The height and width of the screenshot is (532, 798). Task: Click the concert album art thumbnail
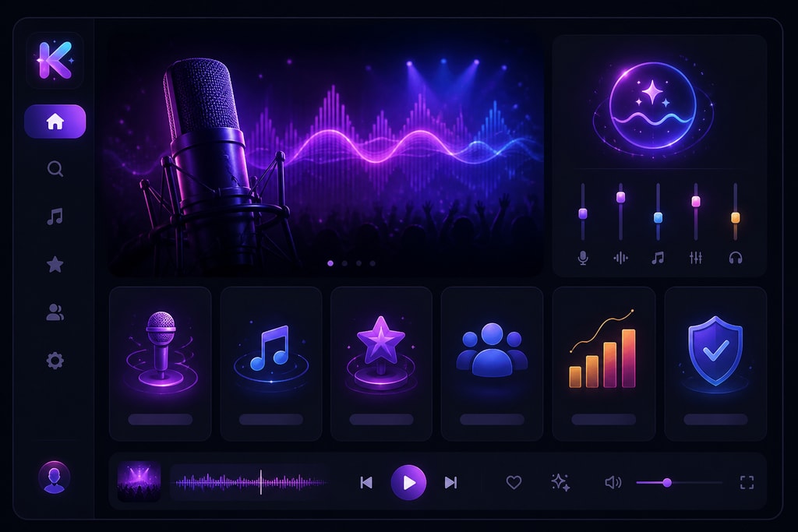[139, 481]
